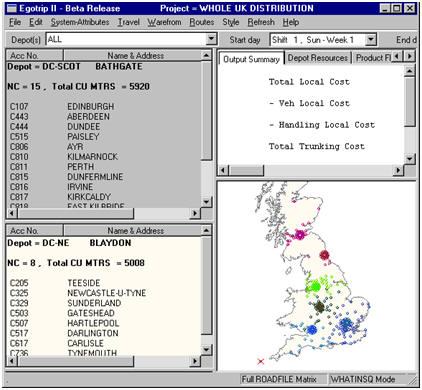Open the Depot(s) ALL dropdown arrow

point(211,39)
